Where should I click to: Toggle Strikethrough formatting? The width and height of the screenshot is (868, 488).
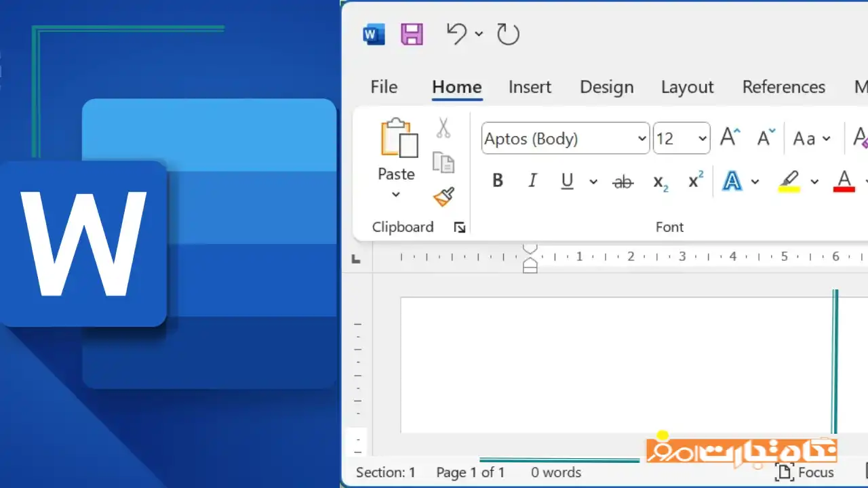(x=623, y=181)
